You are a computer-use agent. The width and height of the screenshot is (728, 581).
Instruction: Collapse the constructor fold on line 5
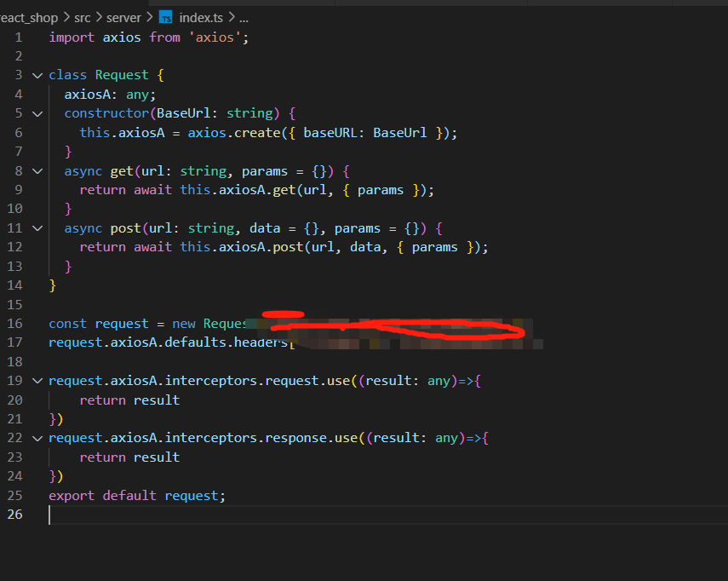coord(37,114)
